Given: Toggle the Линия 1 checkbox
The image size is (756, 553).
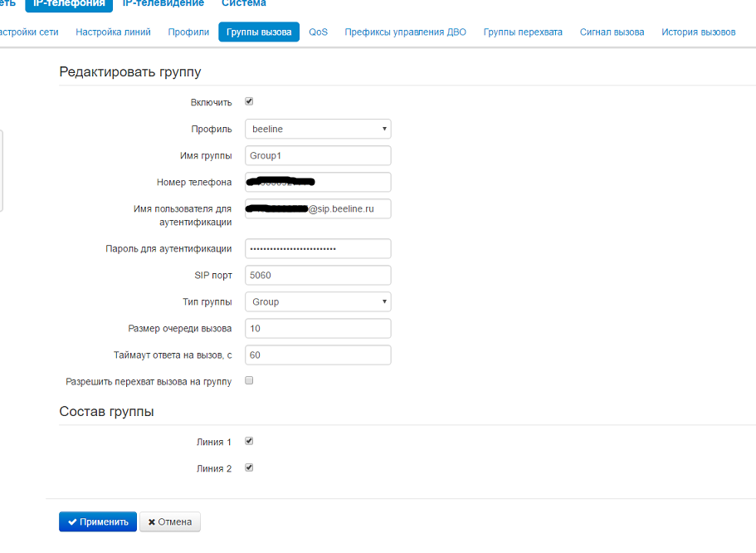Looking at the screenshot, I should point(249,441).
